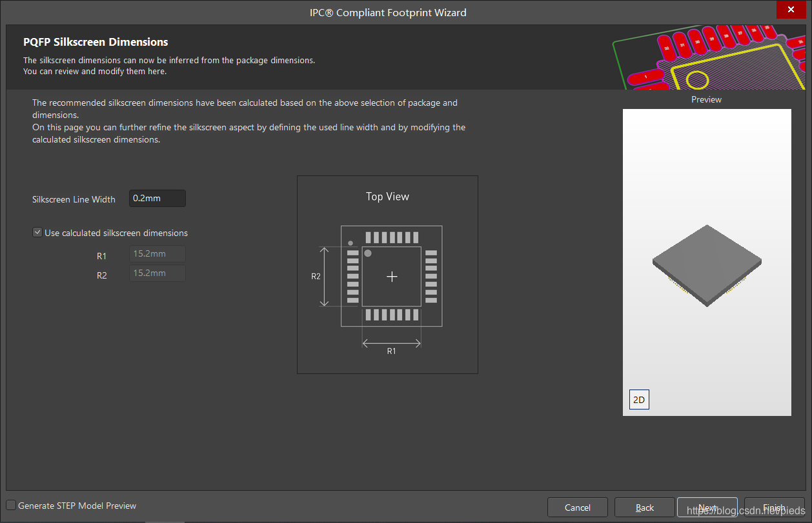The image size is (812, 523).
Task: Click inside the Silkscreen Line Width field
Action: pyautogui.click(x=157, y=199)
